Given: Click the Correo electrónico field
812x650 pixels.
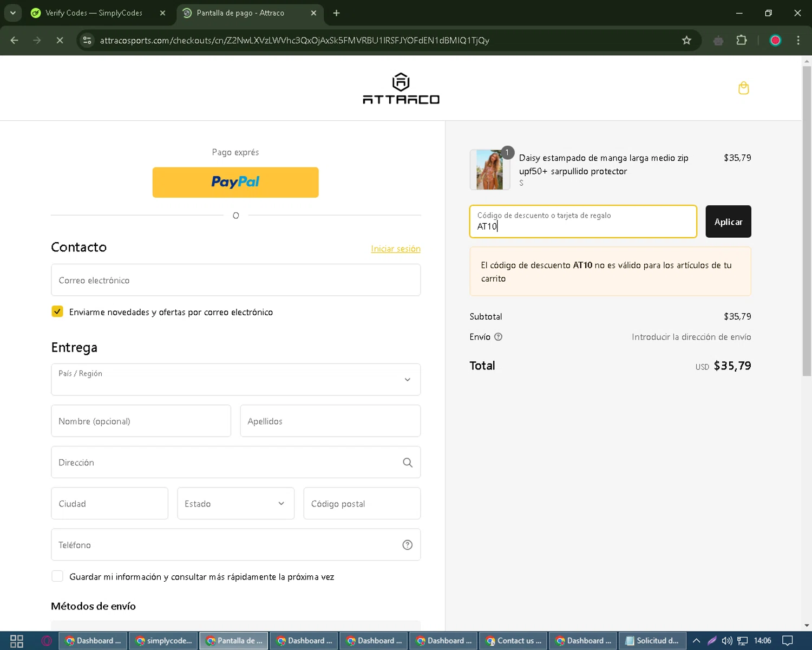Looking at the screenshot, I should 235,280.
